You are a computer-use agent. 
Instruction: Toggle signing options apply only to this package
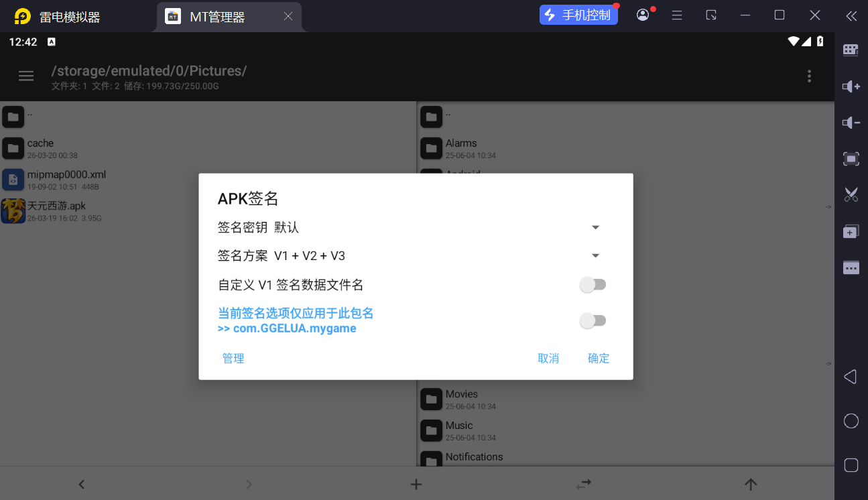593,321
